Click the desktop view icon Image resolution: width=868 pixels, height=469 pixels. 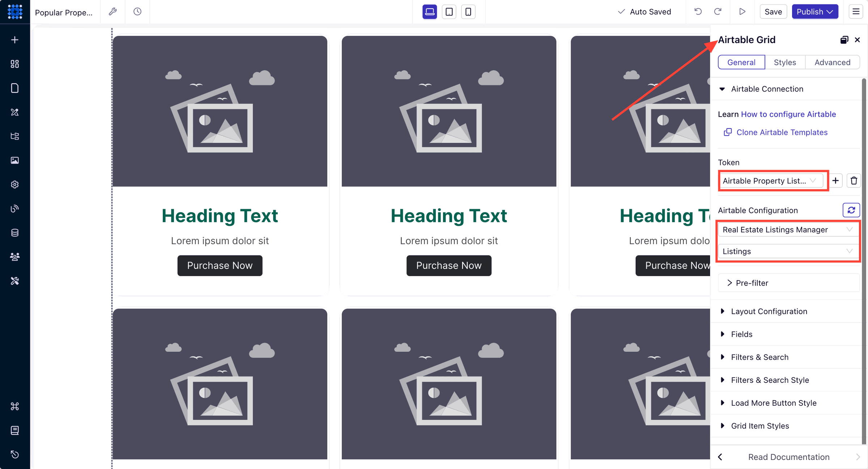click(x=429, y=12)
